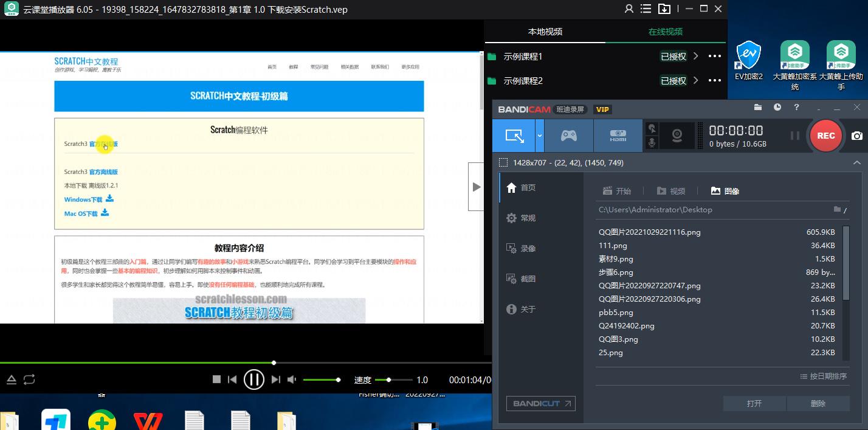
Task: Expand 示例课程1 with its chevron
Action: (696, 56)
